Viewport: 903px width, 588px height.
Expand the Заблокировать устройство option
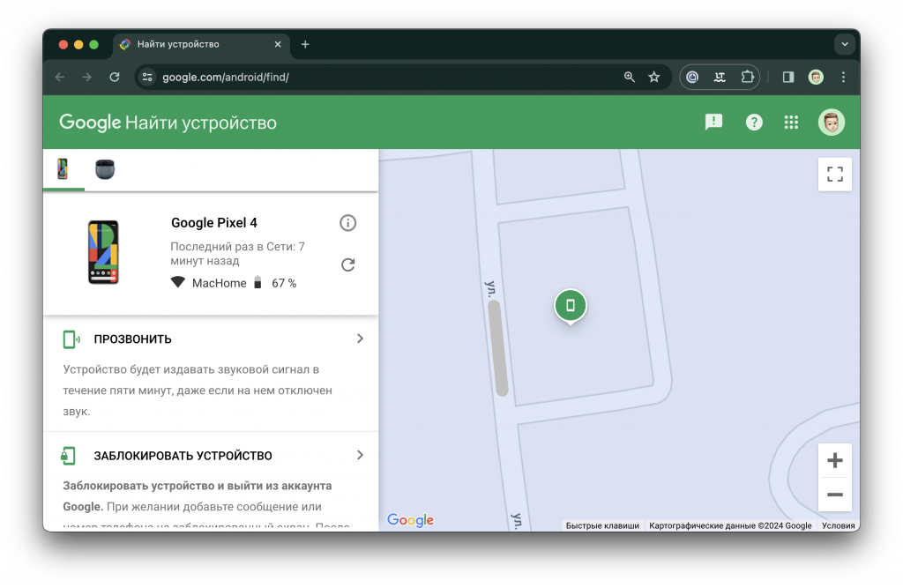coord(360,455)
